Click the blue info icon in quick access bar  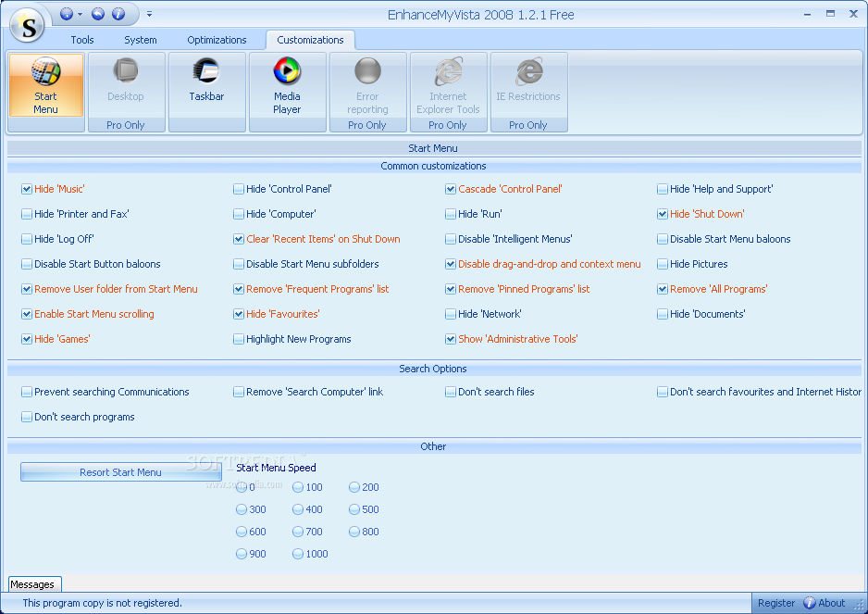click(118, 14)
